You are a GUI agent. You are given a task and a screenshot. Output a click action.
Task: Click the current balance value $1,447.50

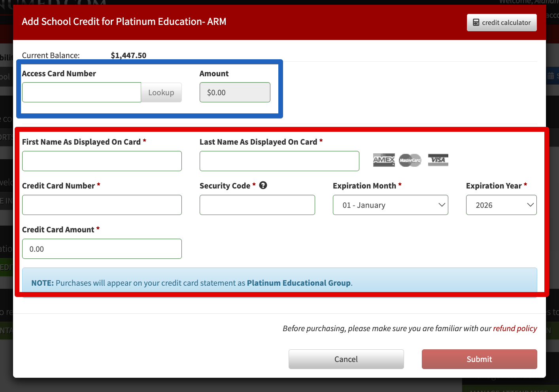click(x=128, y=55)
